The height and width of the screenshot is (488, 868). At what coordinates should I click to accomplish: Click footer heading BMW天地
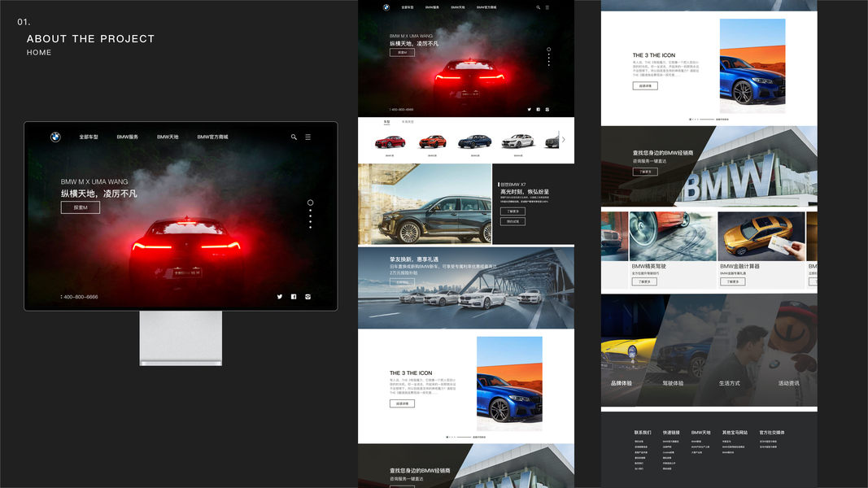click(700, 433)
